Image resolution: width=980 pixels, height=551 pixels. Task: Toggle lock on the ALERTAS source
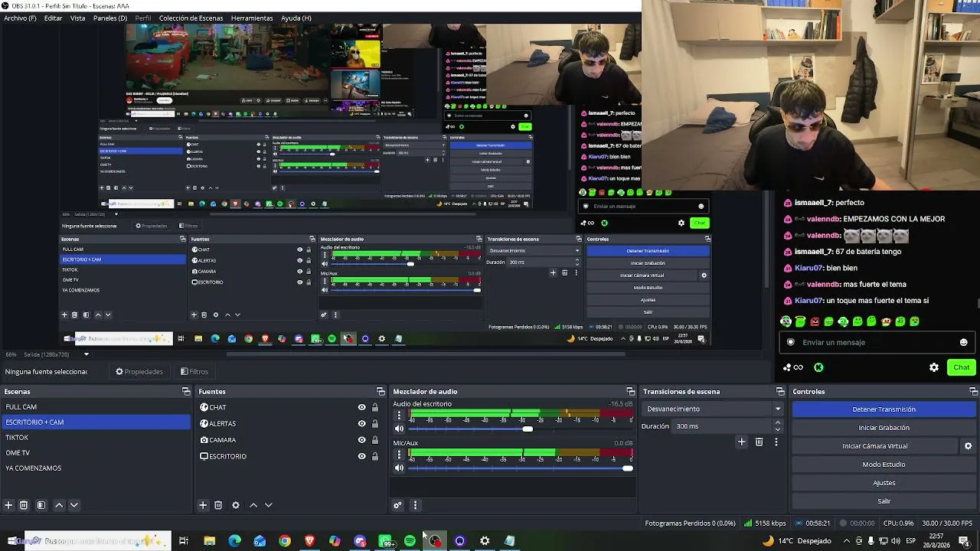pos(375,423)
